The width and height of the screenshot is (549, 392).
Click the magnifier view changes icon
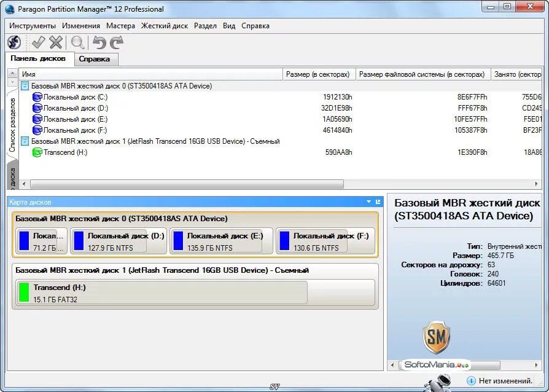click(x=78, y=42)
